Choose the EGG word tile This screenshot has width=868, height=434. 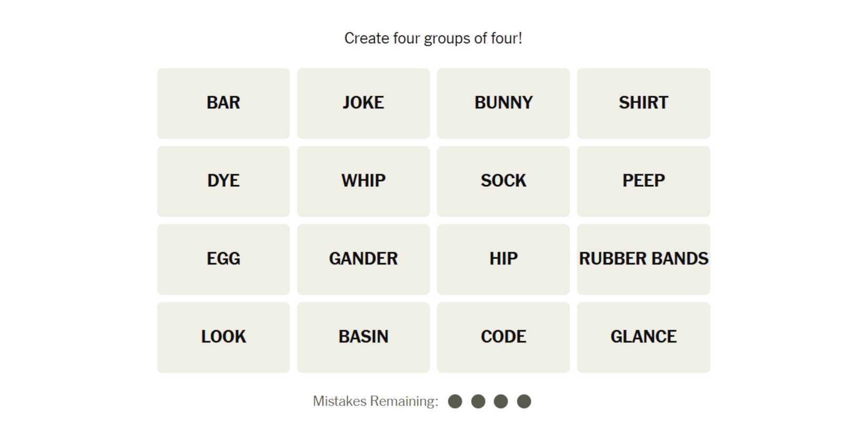pos(223,259)
